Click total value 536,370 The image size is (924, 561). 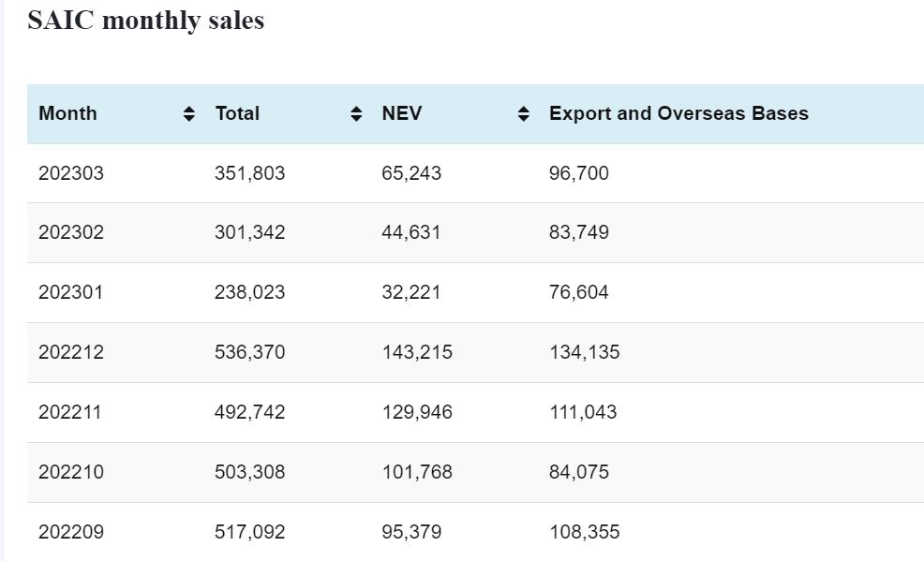click(249, 352)
